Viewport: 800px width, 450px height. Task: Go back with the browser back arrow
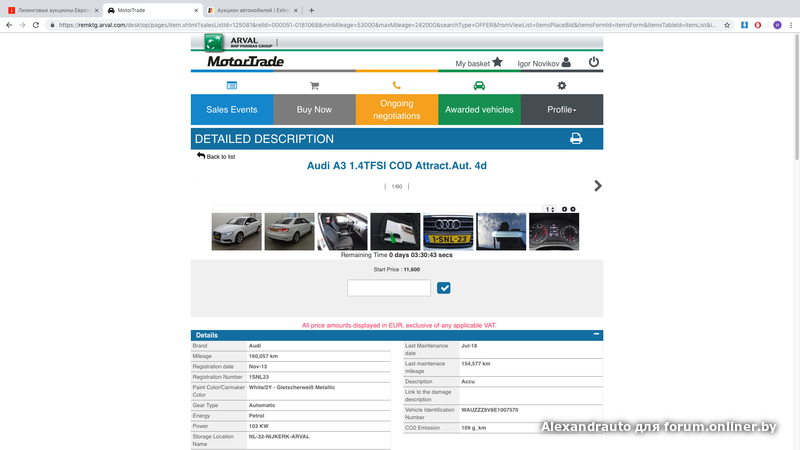point(9,25)
